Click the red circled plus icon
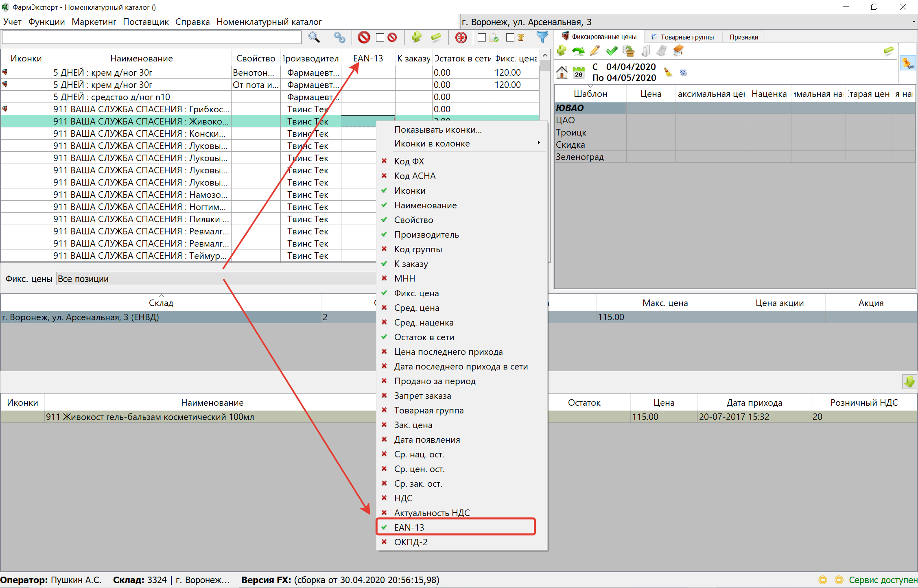This screenshot has width=918, height=588. coord(461,37)
